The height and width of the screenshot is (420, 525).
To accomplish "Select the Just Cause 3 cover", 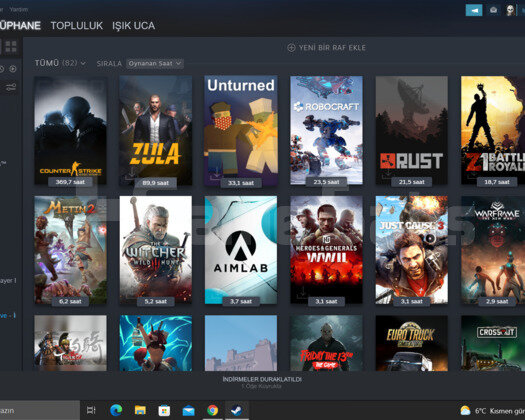I will tap(411, 250).
